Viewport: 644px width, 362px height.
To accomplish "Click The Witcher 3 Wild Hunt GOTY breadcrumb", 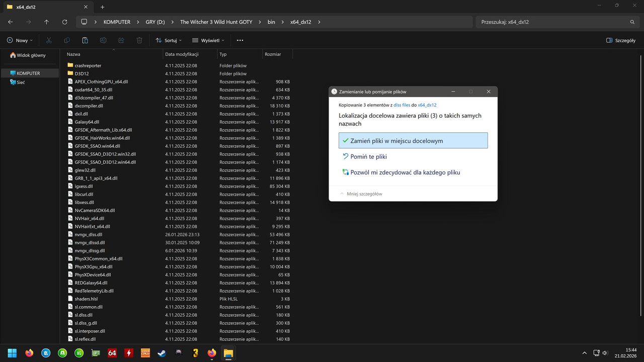I will coord(216,22).
